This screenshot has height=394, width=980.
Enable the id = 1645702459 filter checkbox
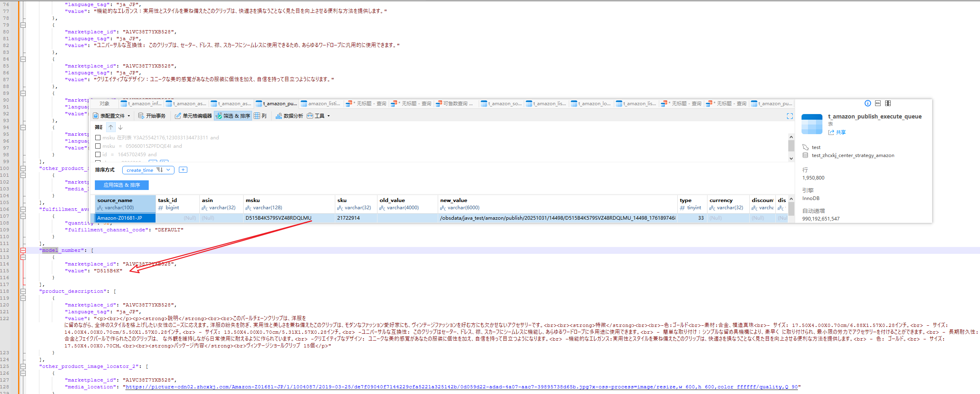pyautogui.click(x=98, y=154)
